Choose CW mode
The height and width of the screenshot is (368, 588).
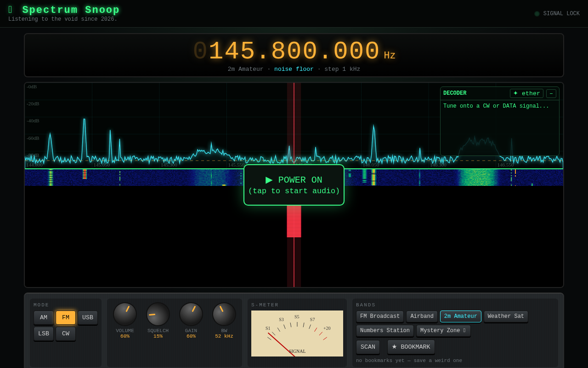[66, 333]
